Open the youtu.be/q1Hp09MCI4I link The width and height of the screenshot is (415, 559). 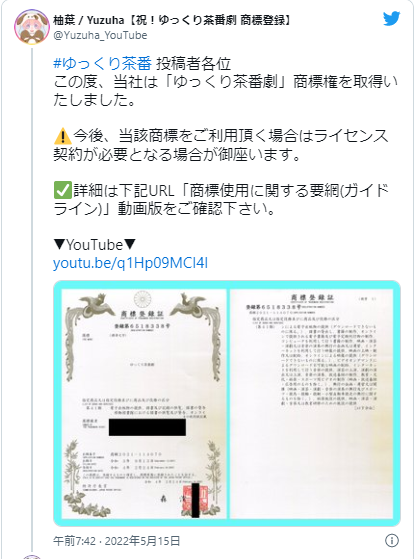tap(130, 263)
